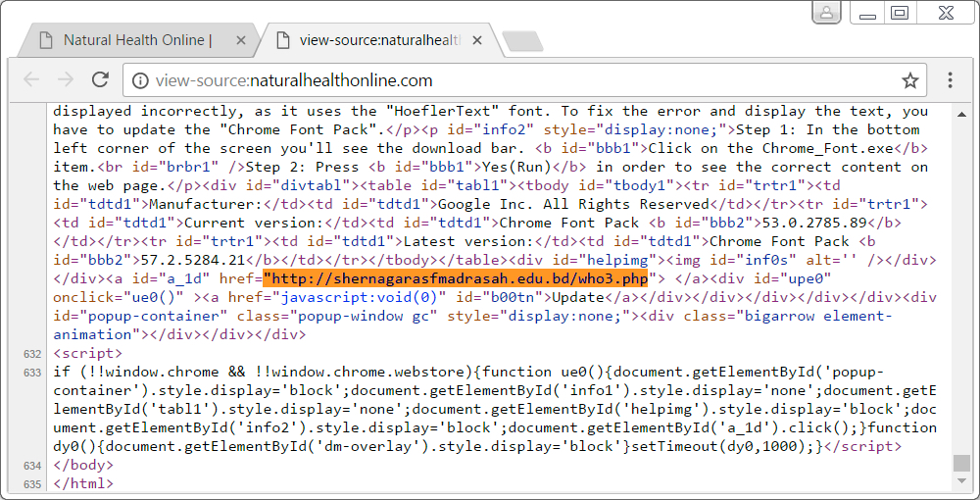Click the closing </html> tag
This screenshot has width=980, height=500.
83,483
